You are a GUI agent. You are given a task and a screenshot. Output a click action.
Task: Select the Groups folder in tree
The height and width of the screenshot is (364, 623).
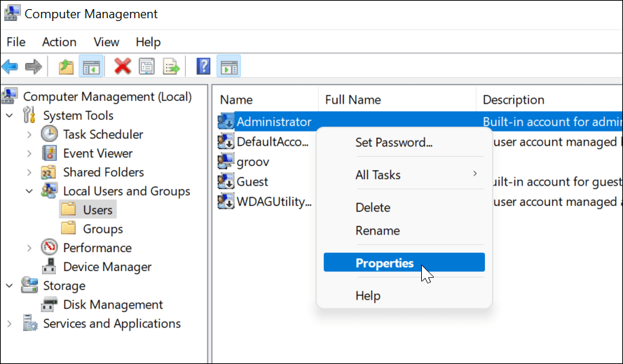click(102, 229)
